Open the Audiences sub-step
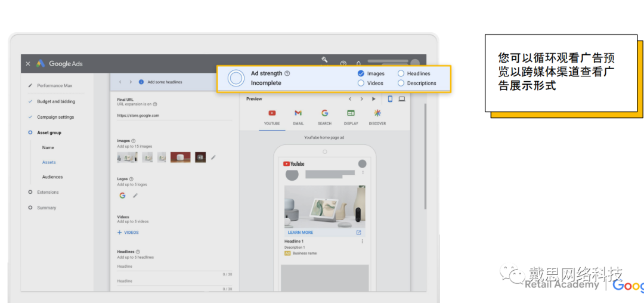This screenshot has height=303, width=644. point(52,177)
